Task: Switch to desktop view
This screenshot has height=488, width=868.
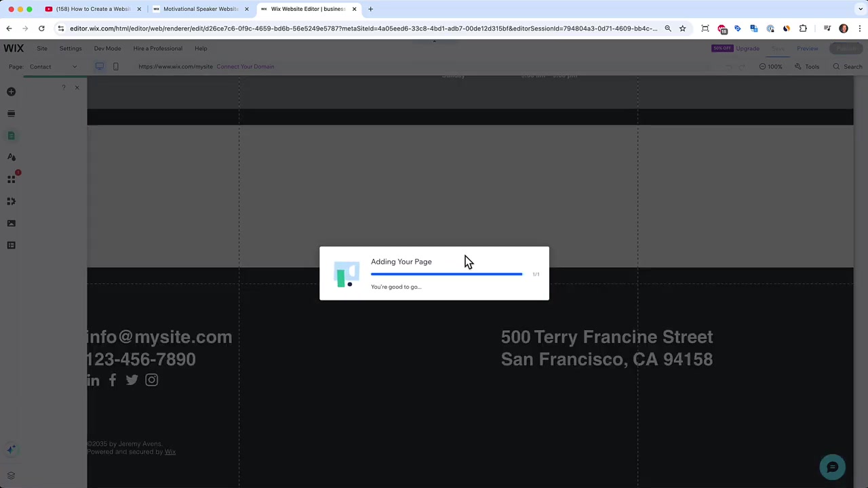Action: (100, 66)
